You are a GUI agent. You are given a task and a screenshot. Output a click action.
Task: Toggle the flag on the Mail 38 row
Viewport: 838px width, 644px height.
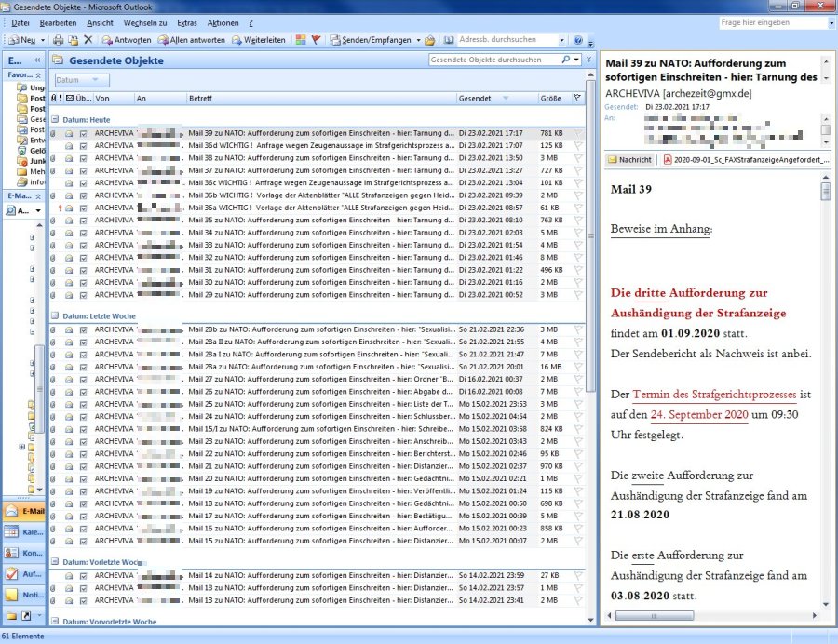pos(578,158)
